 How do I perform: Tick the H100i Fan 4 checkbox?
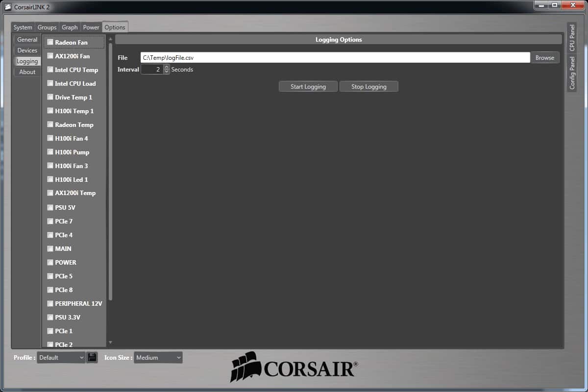(x=50, y=139)
